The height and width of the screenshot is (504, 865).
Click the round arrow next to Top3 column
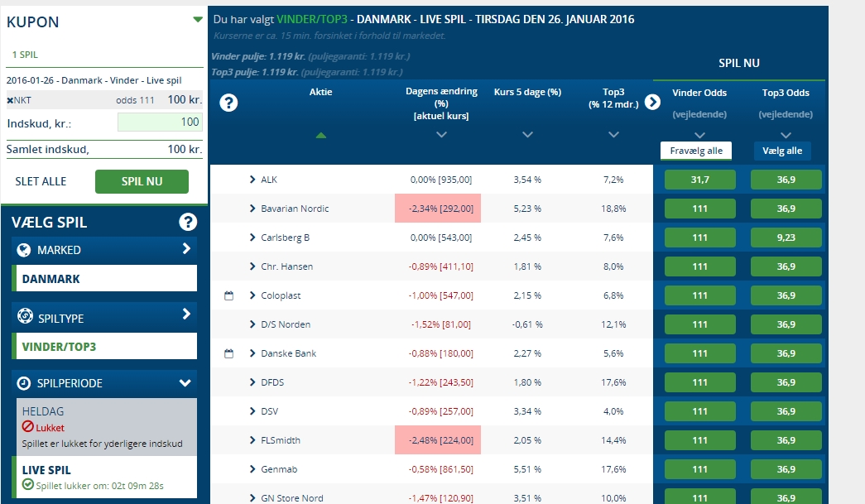652,102
